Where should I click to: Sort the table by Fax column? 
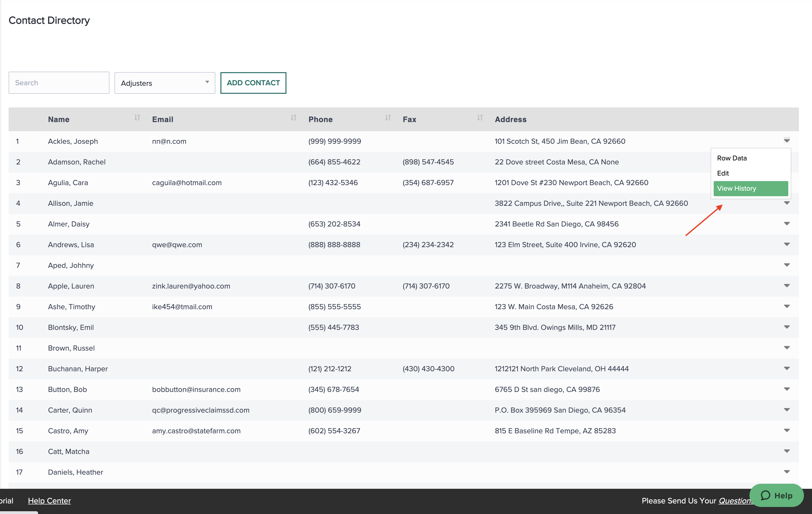click(x=480, y=118)
